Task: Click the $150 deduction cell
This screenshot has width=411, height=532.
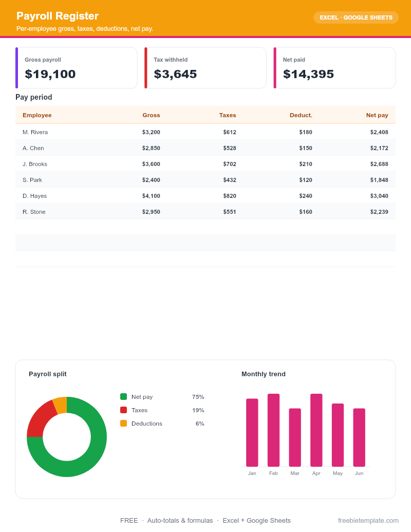Action: [306, 148]
